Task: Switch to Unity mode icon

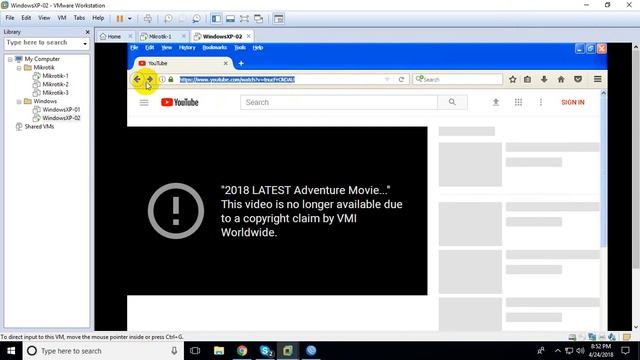Action: point(258,18)
